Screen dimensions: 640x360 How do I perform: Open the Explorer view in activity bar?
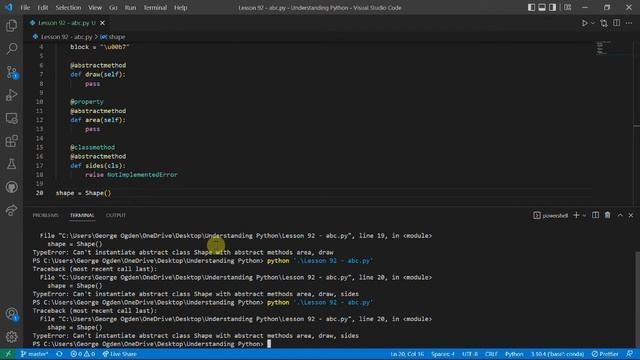(11, 26)
